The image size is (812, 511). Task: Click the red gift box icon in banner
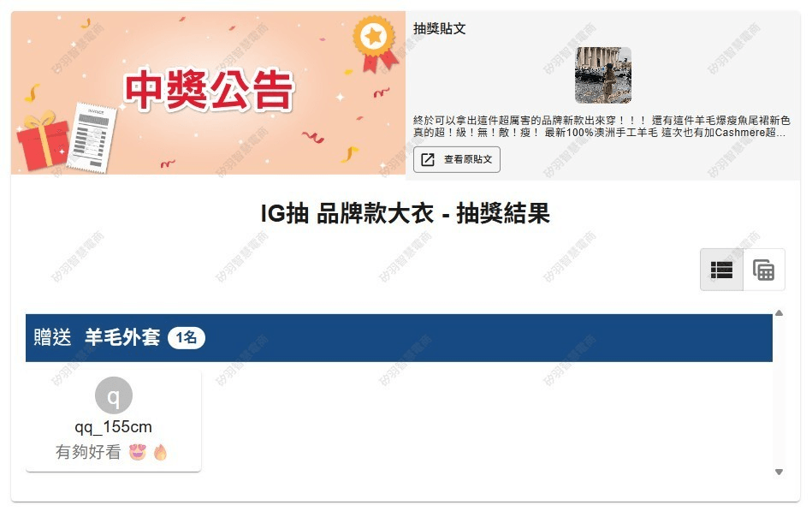[x=43, y=140]
